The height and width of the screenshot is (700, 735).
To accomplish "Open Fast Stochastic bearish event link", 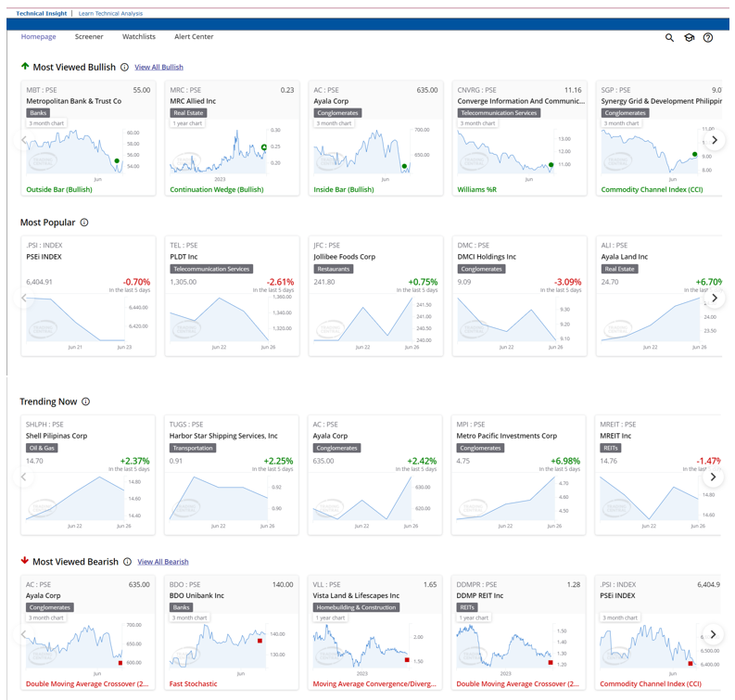I will click(x=193, y=683).
